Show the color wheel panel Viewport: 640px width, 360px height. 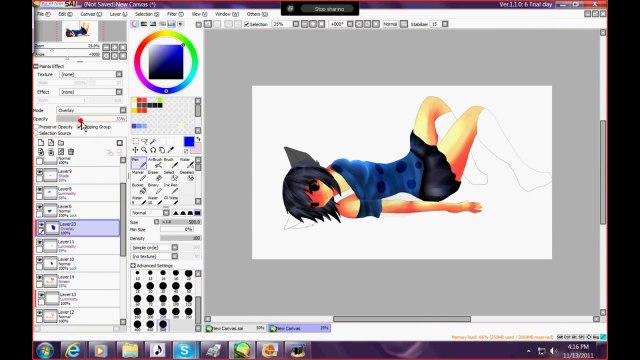tap(135, 24)
